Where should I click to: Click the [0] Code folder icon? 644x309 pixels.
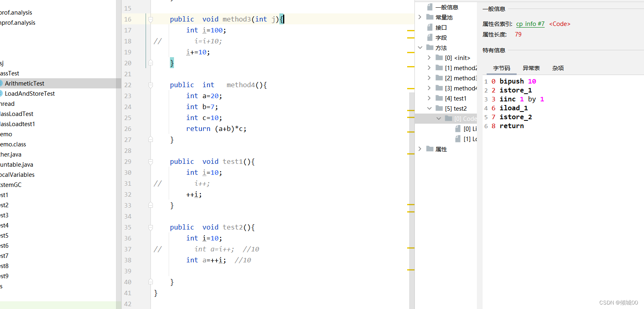[x=449, y=118]
